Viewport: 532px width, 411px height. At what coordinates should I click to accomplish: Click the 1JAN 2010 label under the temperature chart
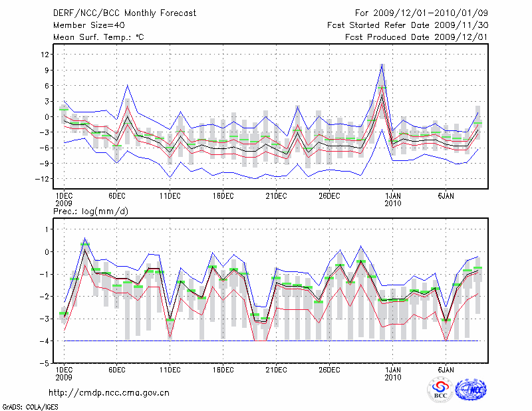click(x=394, y=200)
